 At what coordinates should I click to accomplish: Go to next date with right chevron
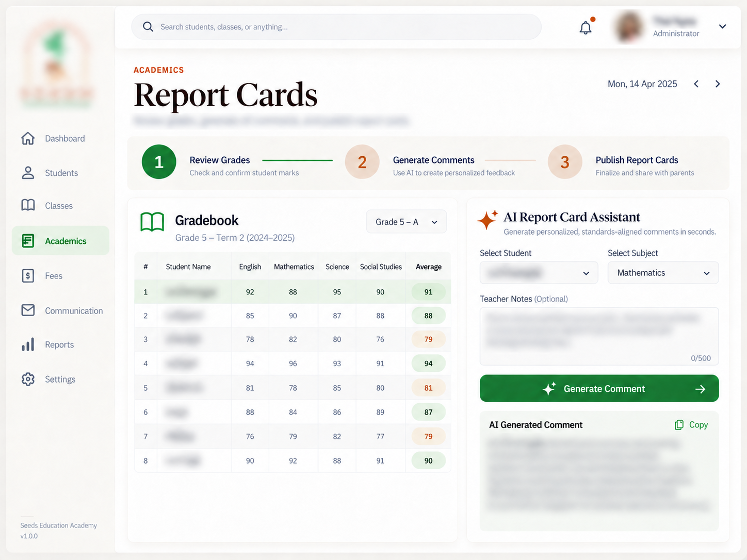point(718,84)
